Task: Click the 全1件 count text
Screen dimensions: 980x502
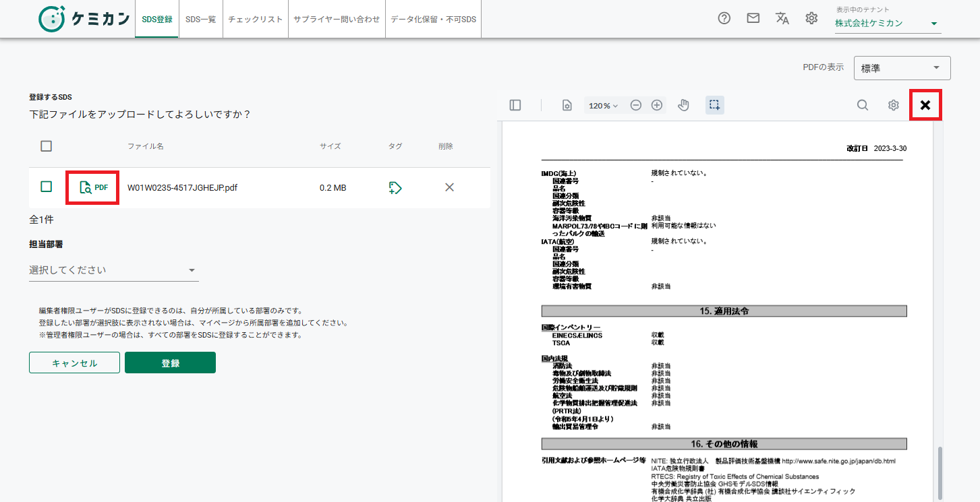Action: pos(41,220)
